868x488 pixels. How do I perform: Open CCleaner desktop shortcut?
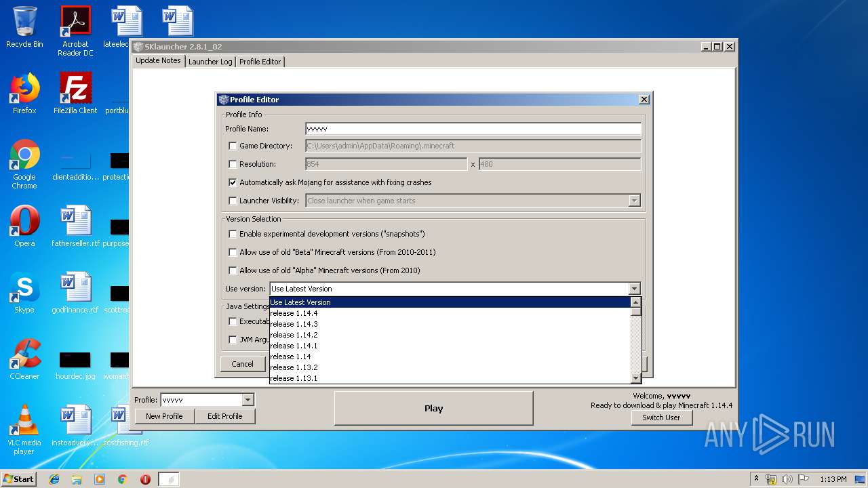click(24, 359)
